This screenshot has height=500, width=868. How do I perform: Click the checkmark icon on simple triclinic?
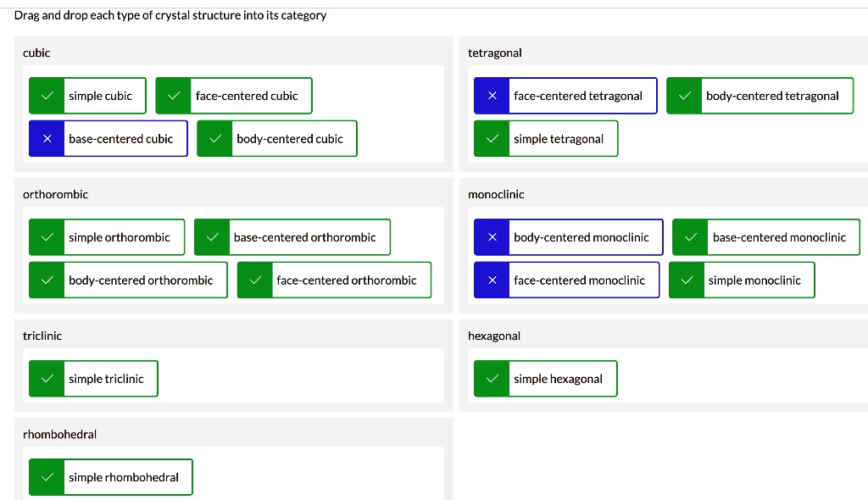point(47,379)
